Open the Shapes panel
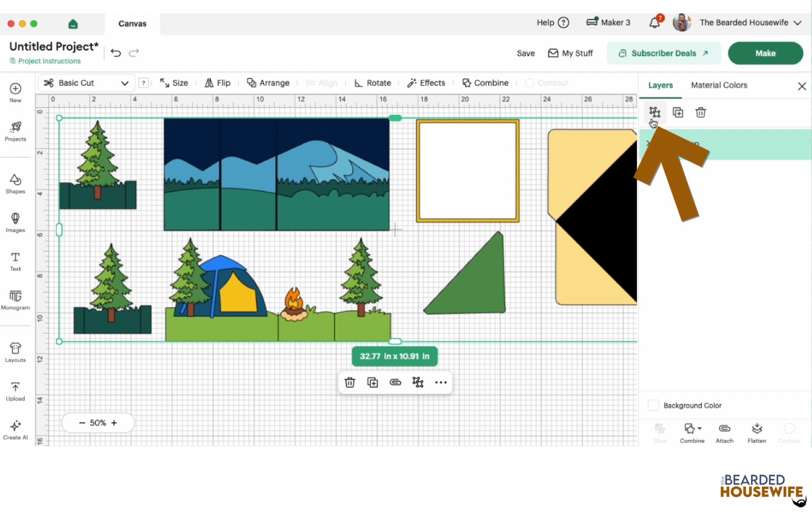 coord(15,184)
